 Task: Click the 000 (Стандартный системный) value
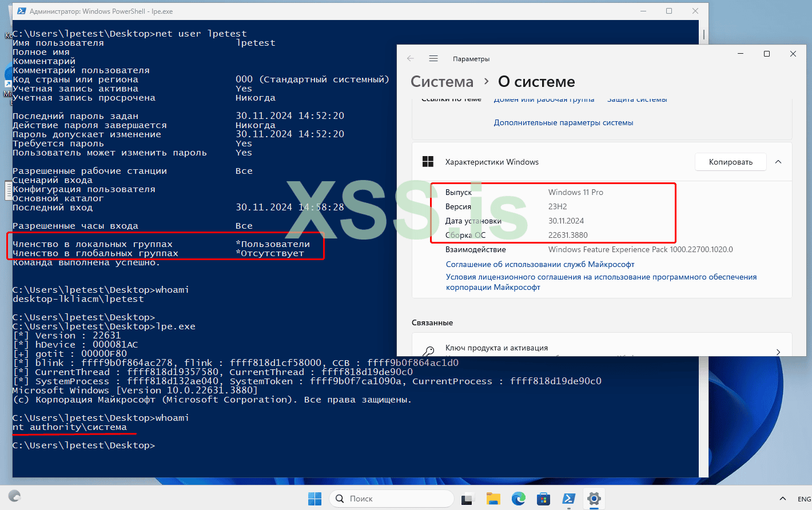click(x=313, y=79)
